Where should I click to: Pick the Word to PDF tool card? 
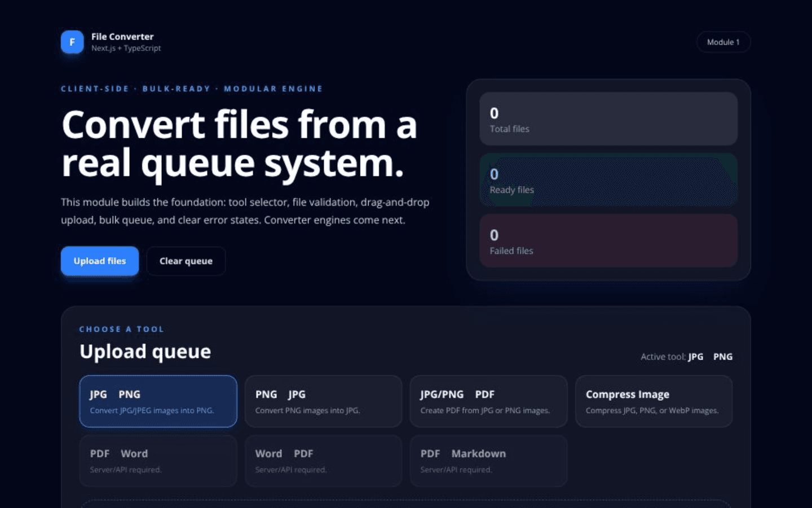[x=324, y=461]
